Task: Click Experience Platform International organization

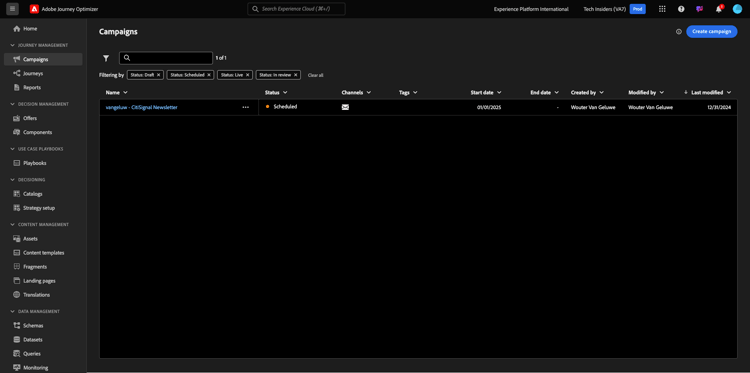Action: (531, 9)
